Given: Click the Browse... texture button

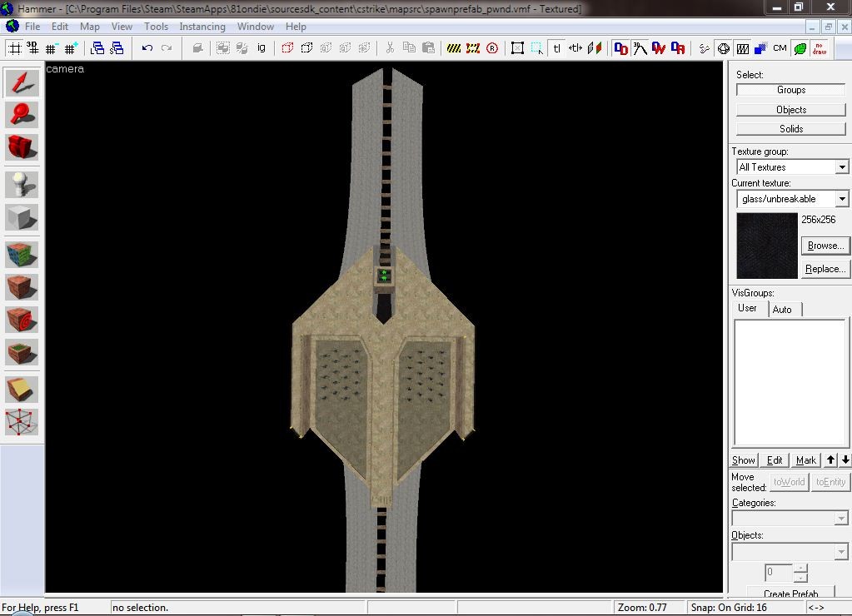Looking at the screenshot, I should pyautogui.click(x=825, y=246).
